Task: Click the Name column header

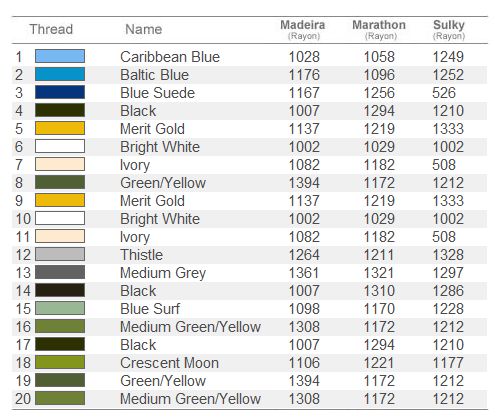Action: (144, 29)
